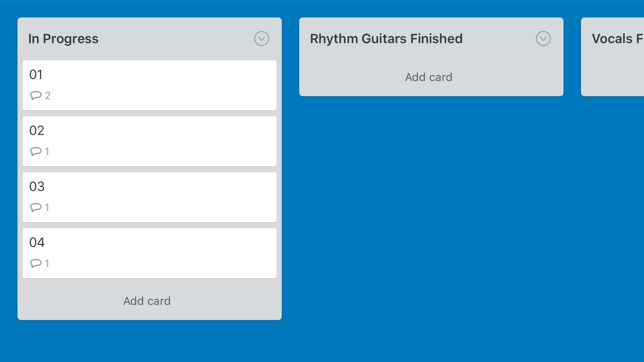Viewport: 644px width, 362px height.
Task: Click the comment count 1 on card 02
Action: click(47, 152)
